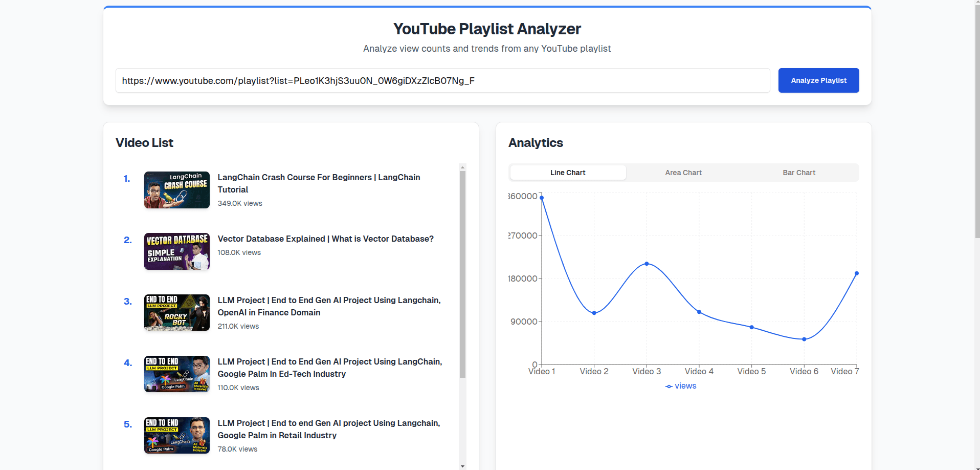Click the Video 2 data point on chart
The height and width of the screenshot is (470, 980).
[594, 313]
